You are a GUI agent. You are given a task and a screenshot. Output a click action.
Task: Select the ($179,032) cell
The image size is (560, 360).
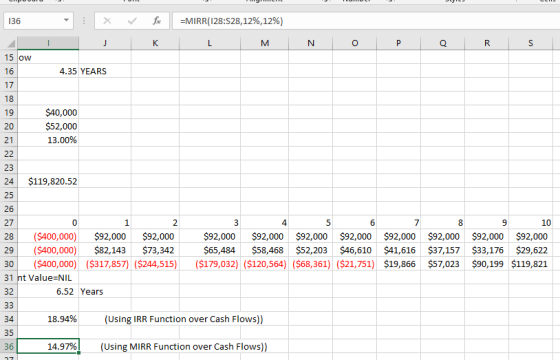(210, 264)
